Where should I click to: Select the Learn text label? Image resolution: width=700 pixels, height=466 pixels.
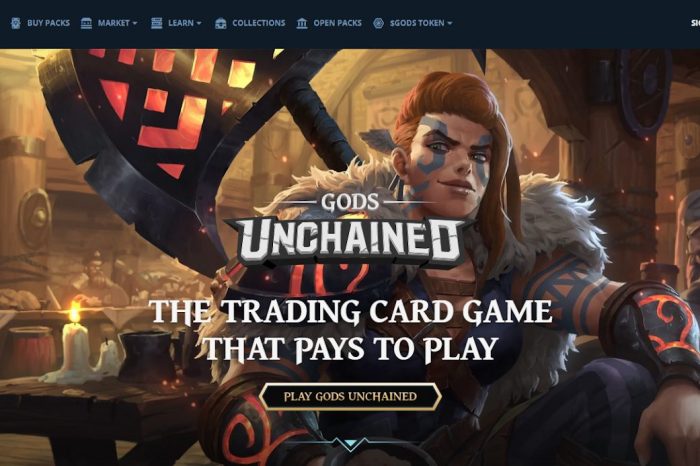(181, 23)
